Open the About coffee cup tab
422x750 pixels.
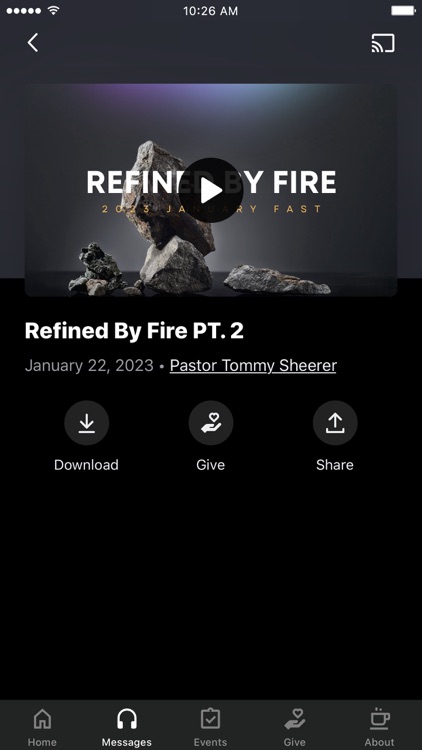379,726
